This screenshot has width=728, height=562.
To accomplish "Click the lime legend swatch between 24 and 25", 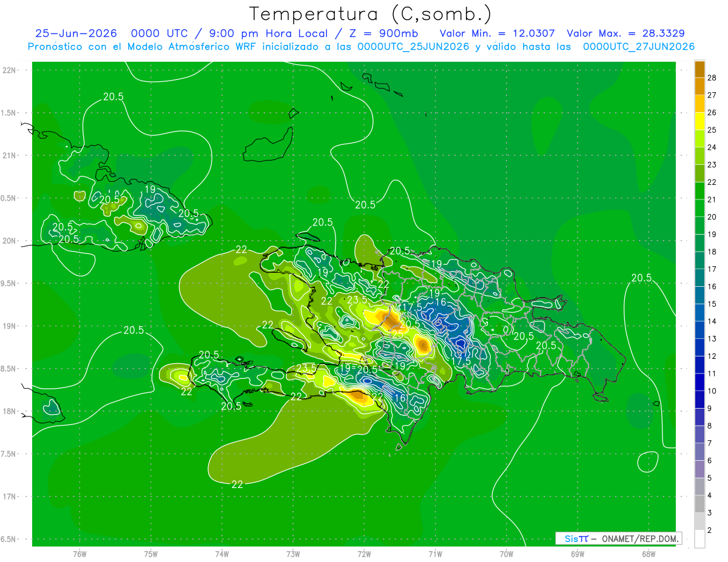I will pyautogui.click(x=699, y=138).
